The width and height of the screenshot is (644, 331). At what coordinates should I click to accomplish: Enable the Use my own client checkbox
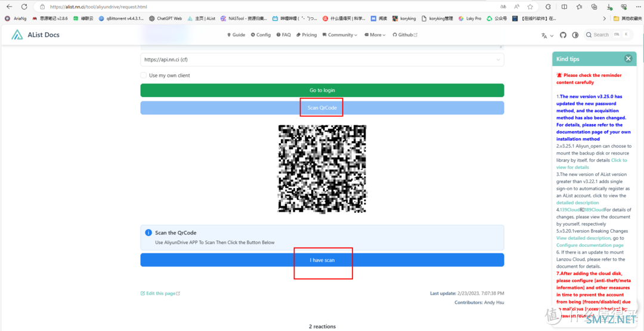pos(144,75)
